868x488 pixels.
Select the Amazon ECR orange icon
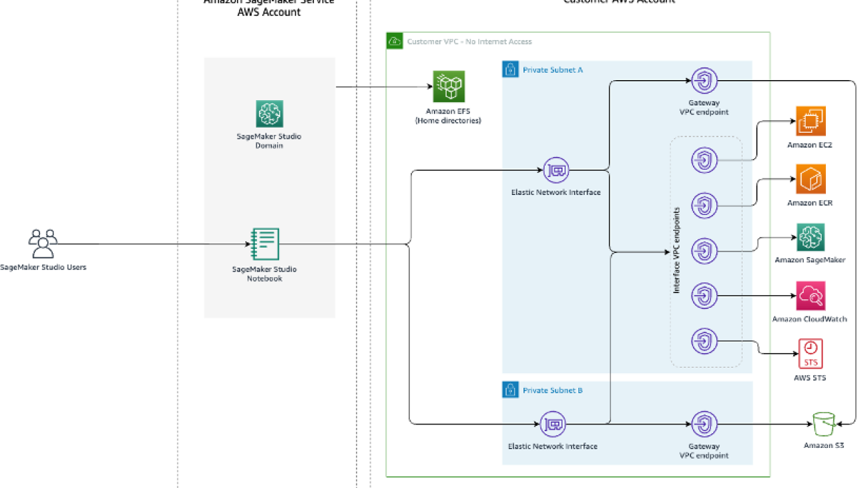pyautogui.click(x=811, y=179)
